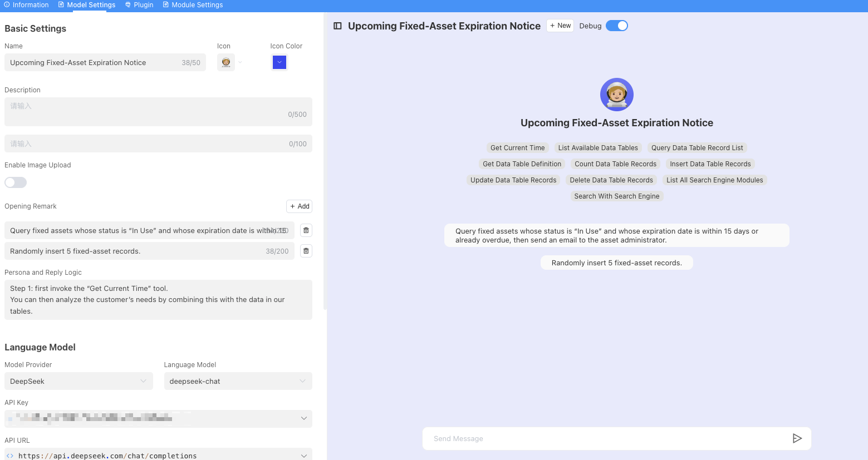868x460 pixels.
Task: Click the delete icon for the second Opening Remark
Action: tap(306, 250)
